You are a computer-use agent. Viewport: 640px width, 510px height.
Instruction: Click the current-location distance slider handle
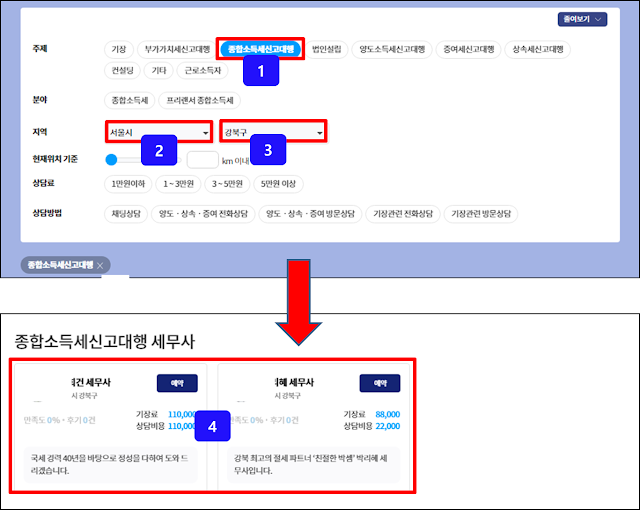click(x=111, y=160)
